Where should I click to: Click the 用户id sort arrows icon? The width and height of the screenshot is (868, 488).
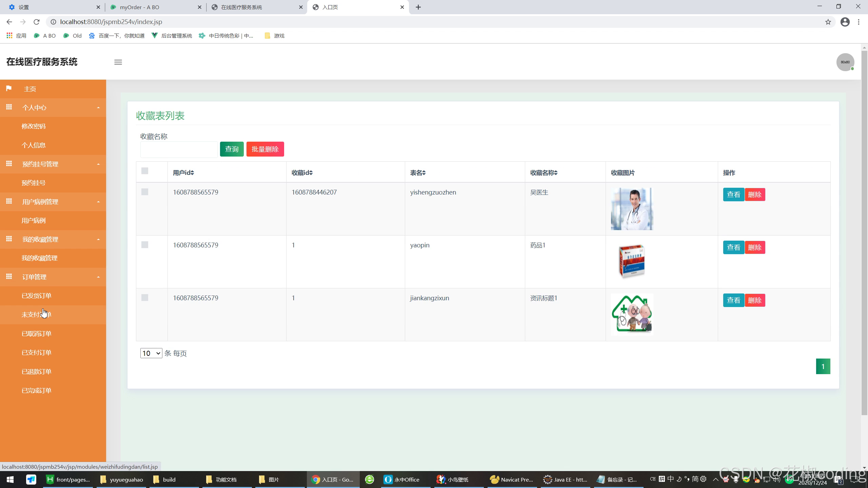click(x=192, y=173)
